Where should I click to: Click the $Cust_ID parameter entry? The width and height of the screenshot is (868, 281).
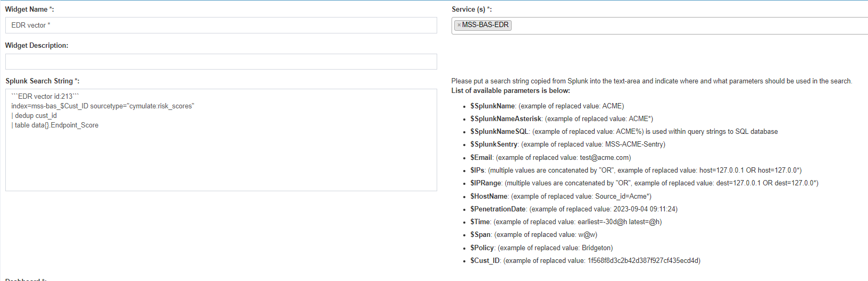pyautogui.click(x=585, y=260)
